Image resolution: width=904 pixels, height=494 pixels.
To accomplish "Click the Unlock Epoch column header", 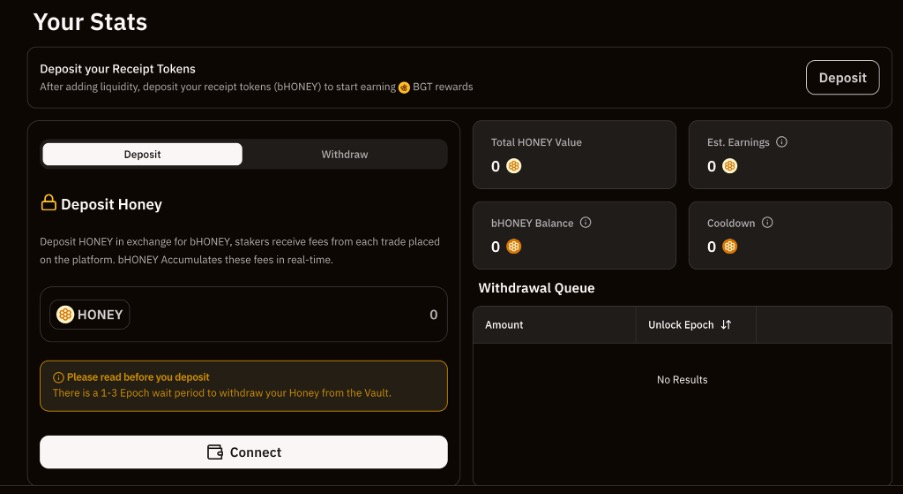I will tap(681, 325).
